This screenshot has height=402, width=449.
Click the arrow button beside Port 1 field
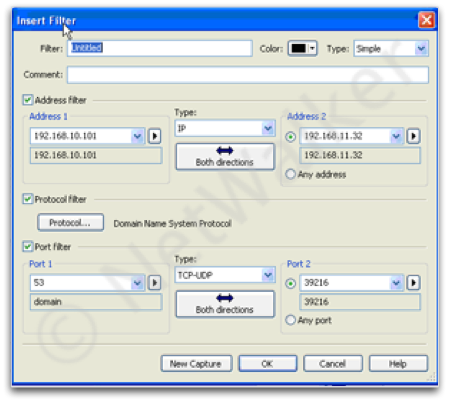pyautogui.click(x=154, y=283)
